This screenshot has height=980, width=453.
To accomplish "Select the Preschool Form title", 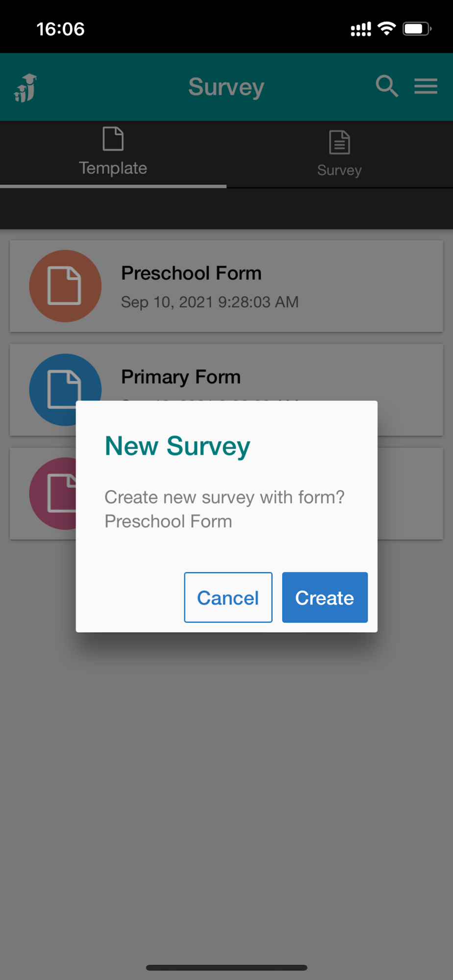I will tap(191, 273).
